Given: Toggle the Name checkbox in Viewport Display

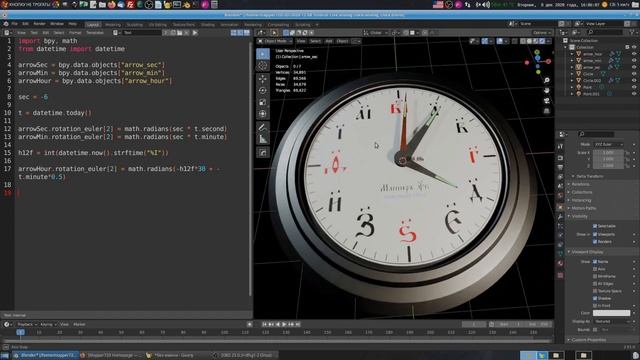Looking at the screenshot, I should 595,262.
